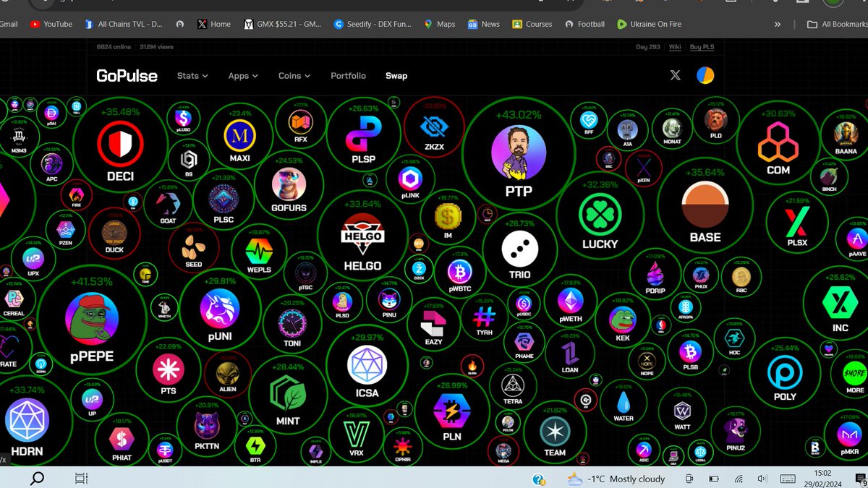The height and width of the screenshot is (488, 868).
Task: Select the TYRH hashtag token bubble
Action: [x=484, y=316]
